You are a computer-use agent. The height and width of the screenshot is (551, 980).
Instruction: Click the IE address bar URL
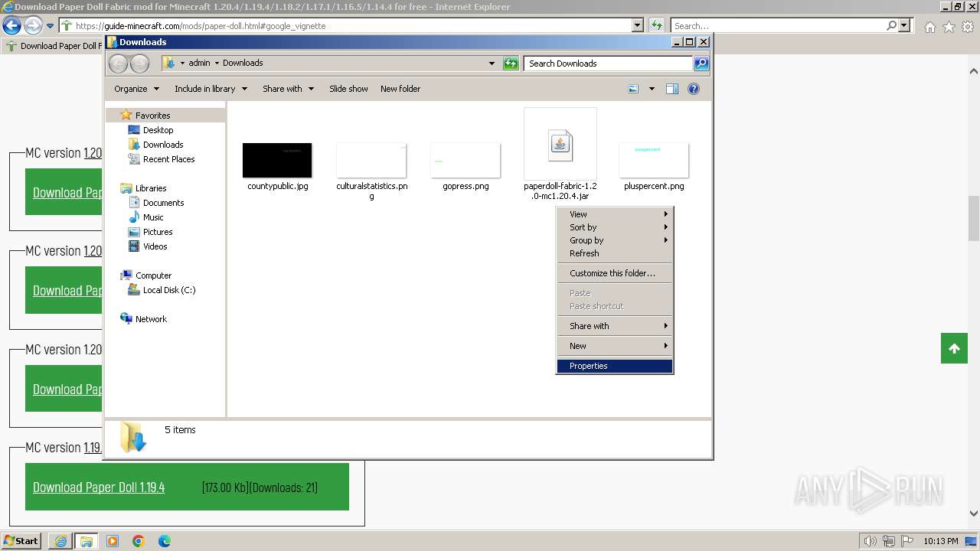tap(201, 25)
